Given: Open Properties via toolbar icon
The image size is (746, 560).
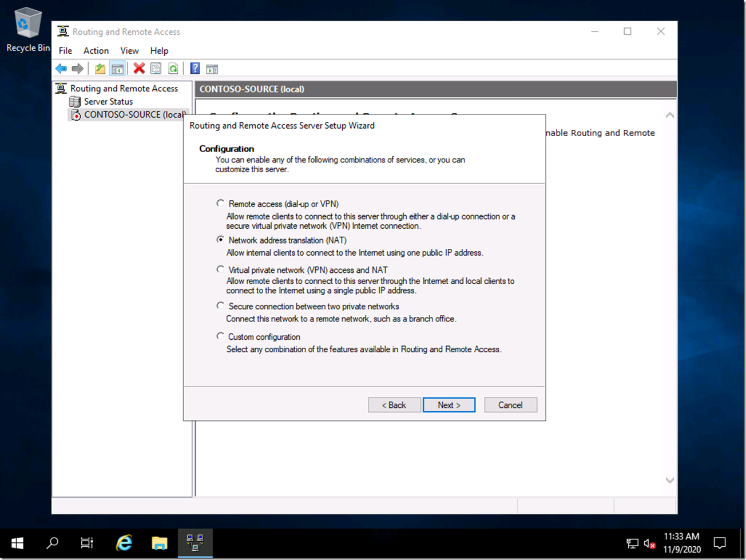Looking at the screenshot, I should pos(156,69).
